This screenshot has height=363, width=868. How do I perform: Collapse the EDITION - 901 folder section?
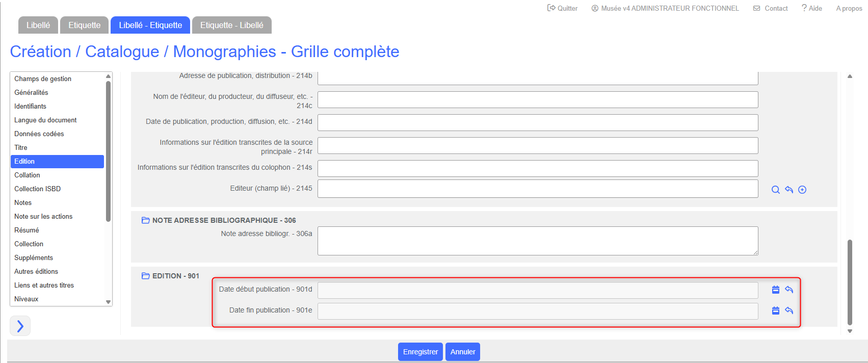coord(145,276)
